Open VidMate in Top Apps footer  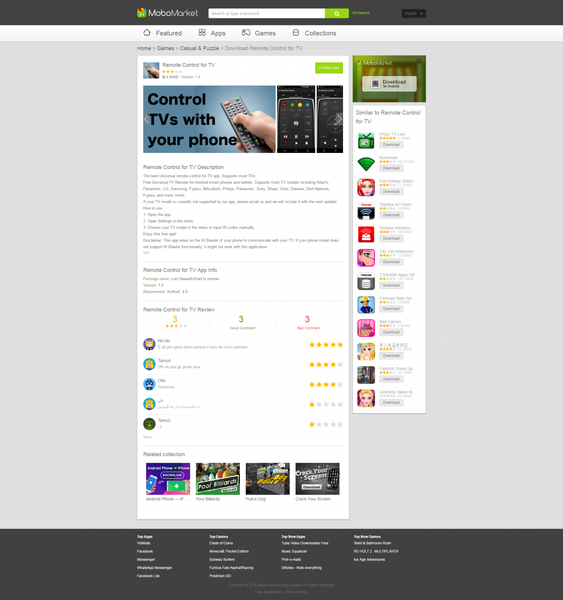144,543
